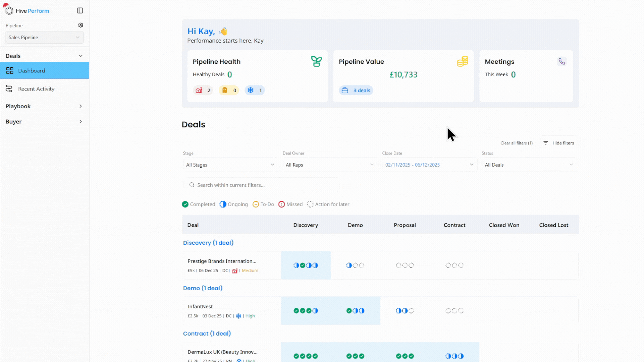Image resolution: width=644 pixels, height=362 pixels.
Task: Click the search field within current filters
Action: [x=261, y=185]
